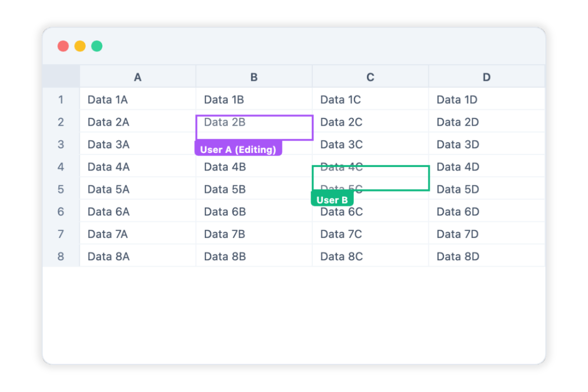Click the green maximize window dot

coord(97,46)
